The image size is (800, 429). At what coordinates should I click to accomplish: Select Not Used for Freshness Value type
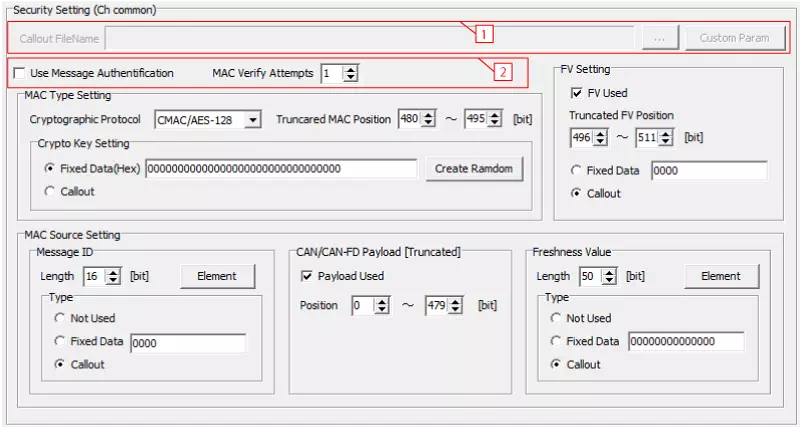(x=556, y=318)
